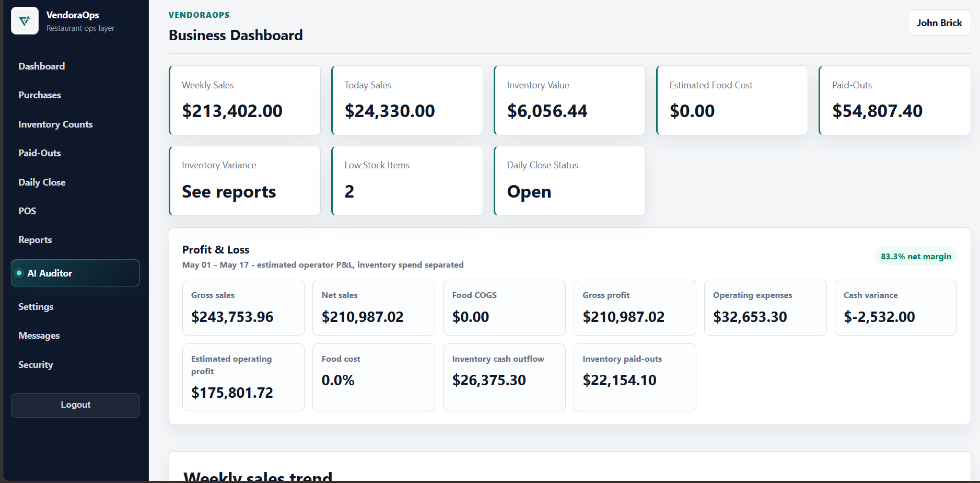The image size is (980, 483).
Task: Open the Daily Close section
Action: click(x=42, y=182)
